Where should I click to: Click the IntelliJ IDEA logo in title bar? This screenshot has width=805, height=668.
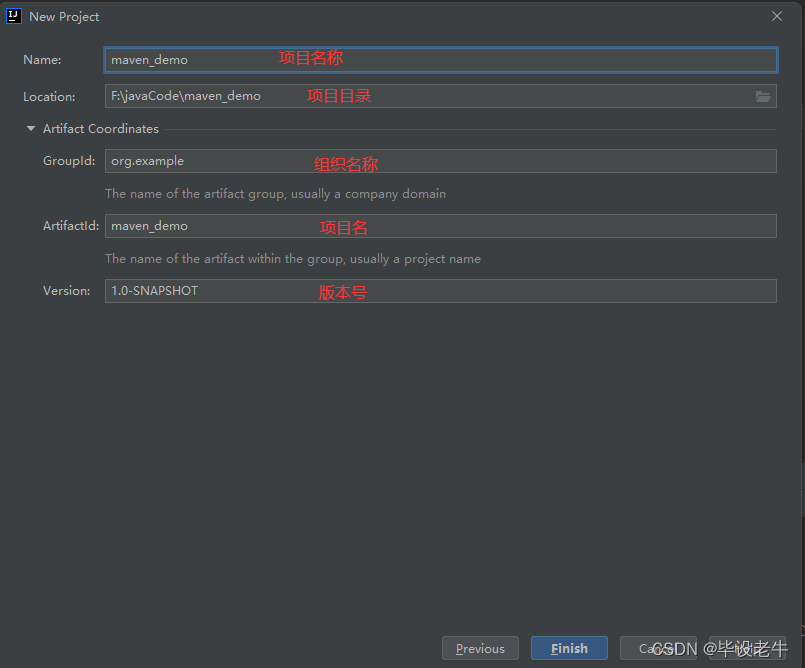coord(13,16)
